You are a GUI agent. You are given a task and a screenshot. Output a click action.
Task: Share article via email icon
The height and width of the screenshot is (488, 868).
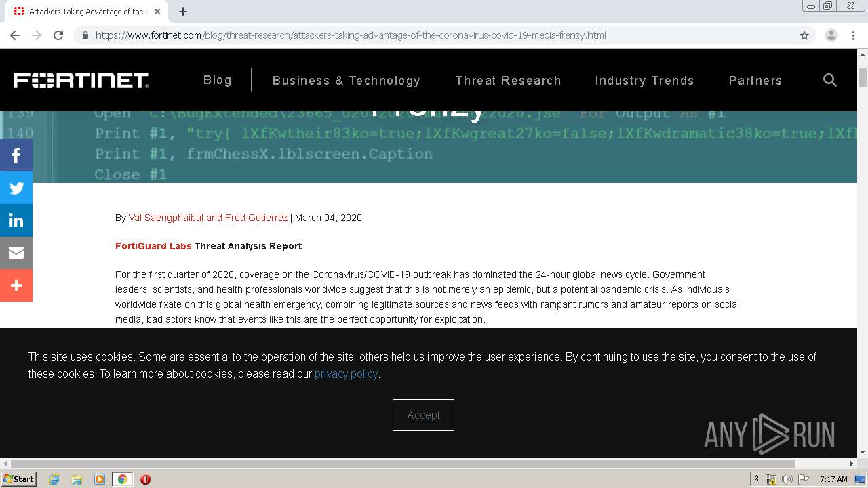tap(16, 253)
